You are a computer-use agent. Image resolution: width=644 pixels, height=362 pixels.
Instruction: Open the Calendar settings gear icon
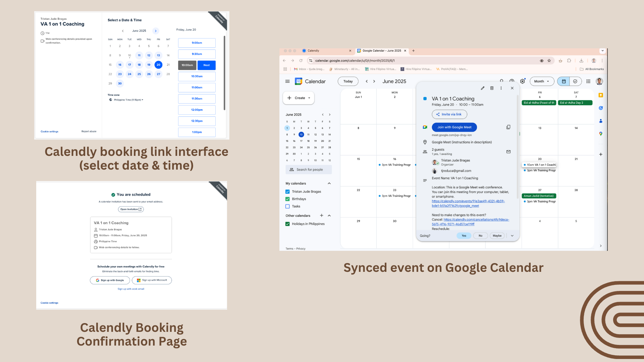[522, 81]
